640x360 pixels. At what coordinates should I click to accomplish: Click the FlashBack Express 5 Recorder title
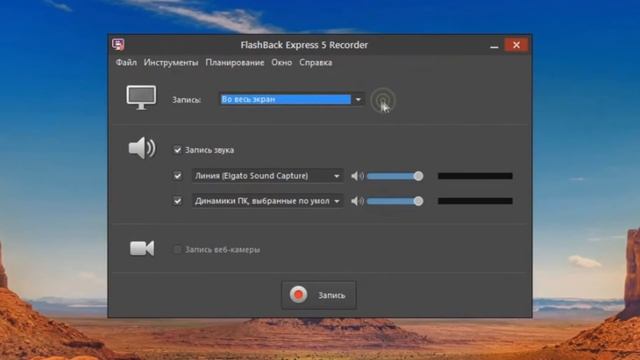point(304,45)
